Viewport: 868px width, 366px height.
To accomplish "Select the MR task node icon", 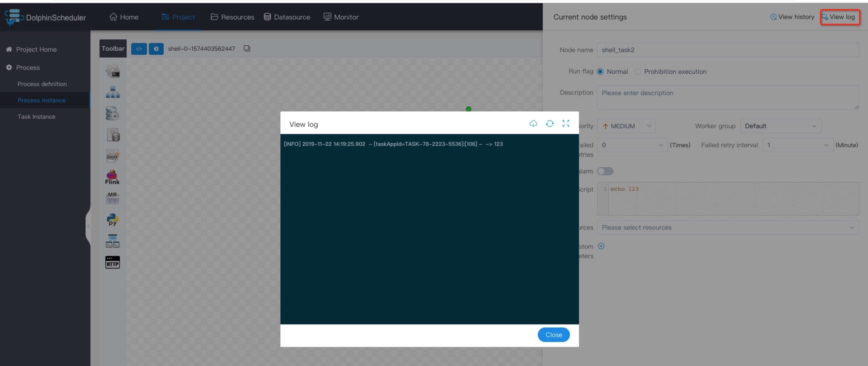I will click(x=112, y=198).
